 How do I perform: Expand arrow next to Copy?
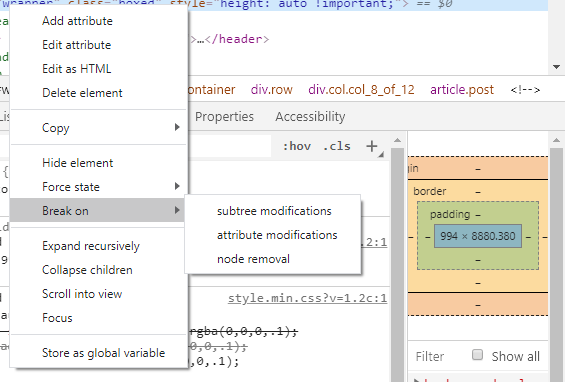(177, 127)
